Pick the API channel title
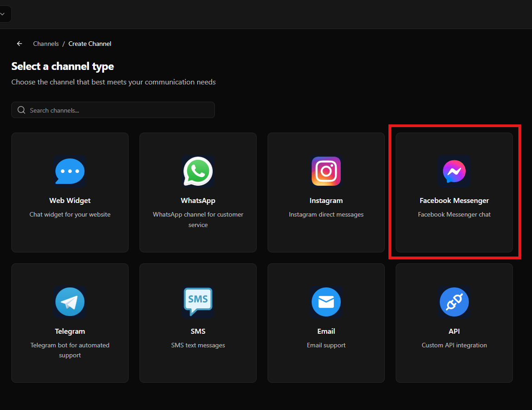Viewport: 532px width, 410px height. click(454, 331)
